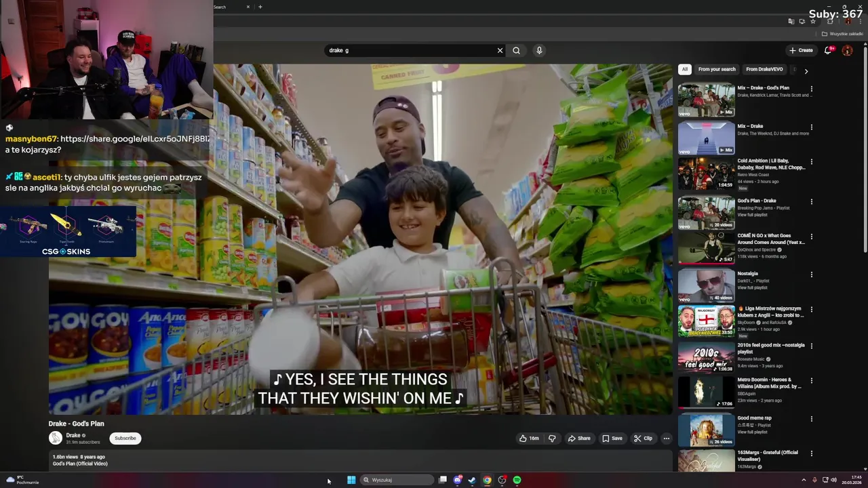Open options for Mix – Drake

pyautogui.click(x=811, y=127)
